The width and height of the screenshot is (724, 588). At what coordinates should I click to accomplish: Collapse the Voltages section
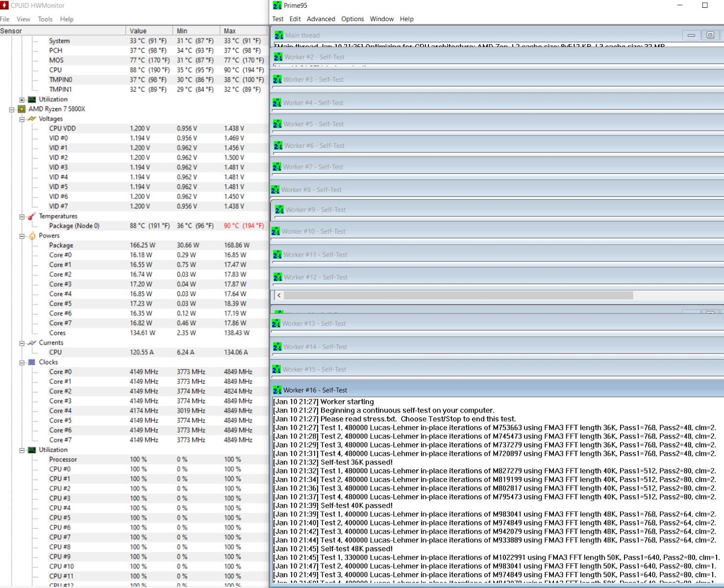pos(22,119)
